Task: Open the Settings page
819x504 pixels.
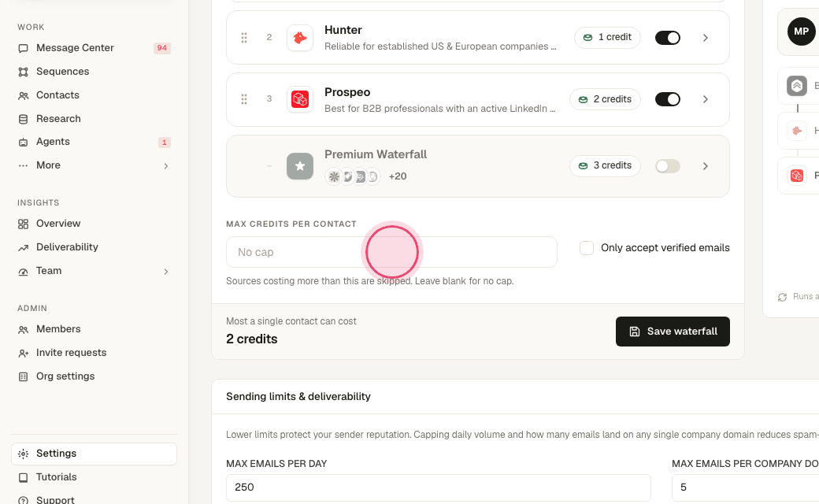Action: click(x=94, y=454)
